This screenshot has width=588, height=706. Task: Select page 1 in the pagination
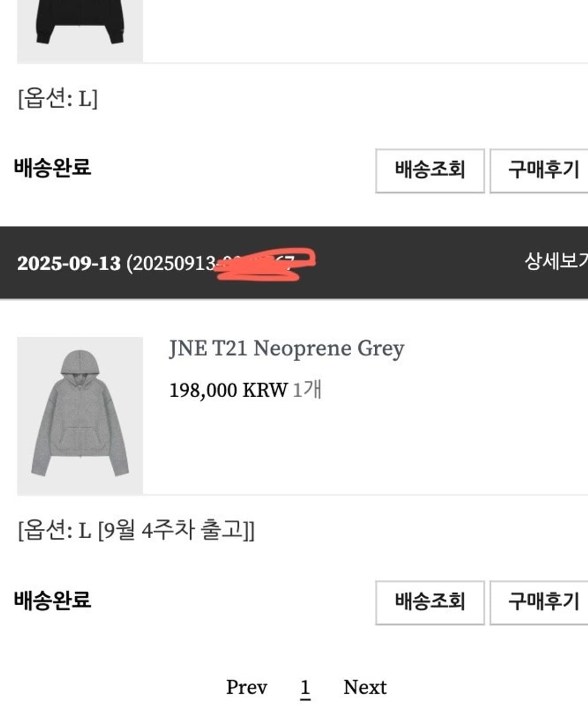point(305,687)
